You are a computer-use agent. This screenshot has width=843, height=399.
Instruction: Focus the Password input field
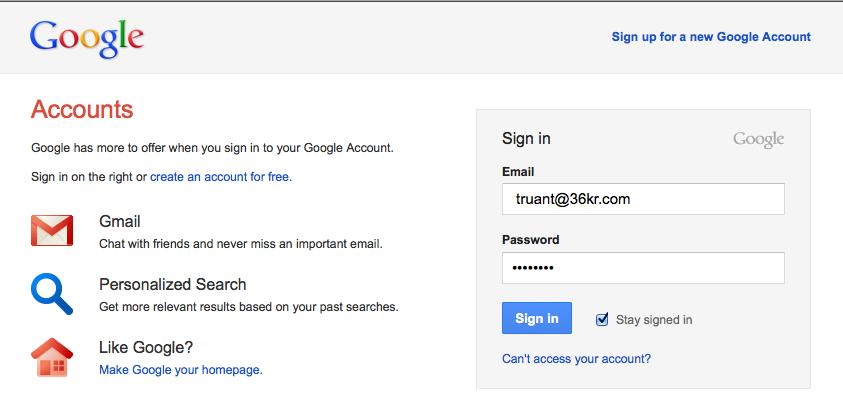click(643, 268)
